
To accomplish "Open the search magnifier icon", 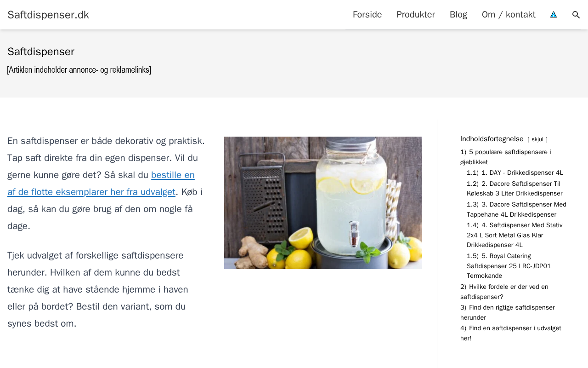I will 576,15.
